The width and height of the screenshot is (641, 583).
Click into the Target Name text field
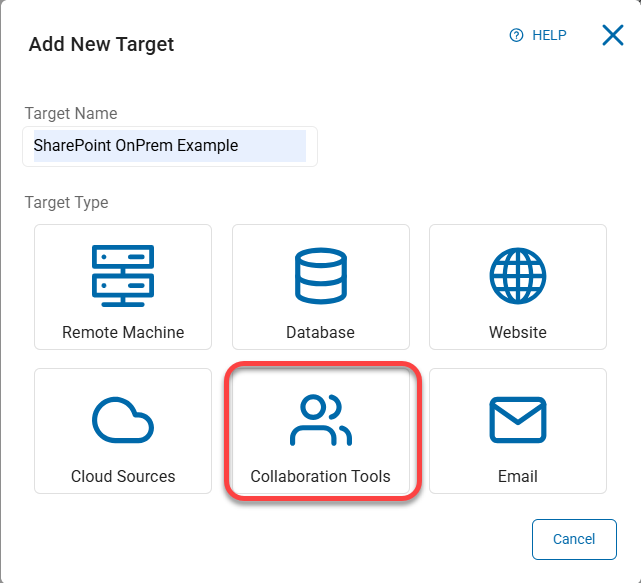[x=170, y=146]
